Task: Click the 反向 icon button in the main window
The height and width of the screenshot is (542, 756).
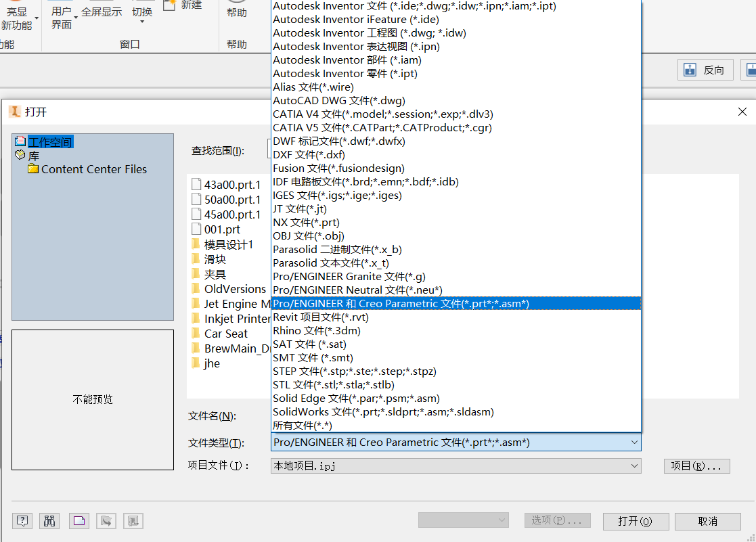Action: tap(705, 70)
